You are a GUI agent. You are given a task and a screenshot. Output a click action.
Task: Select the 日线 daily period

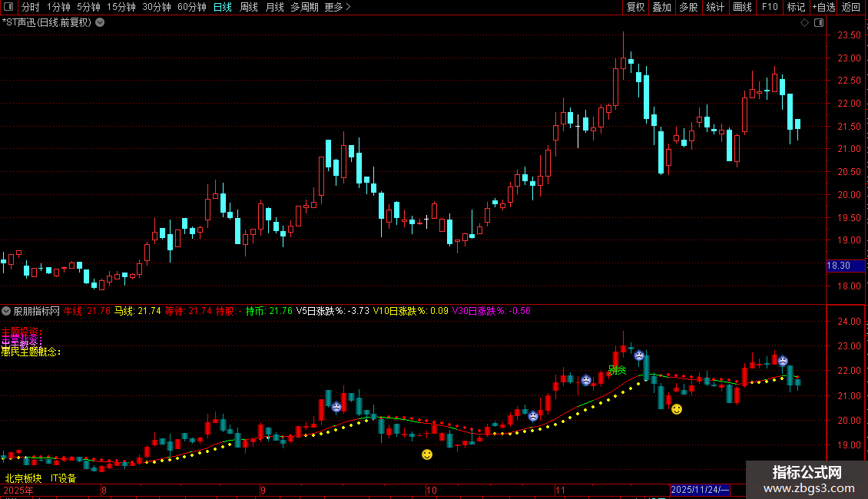click(223, 7)
